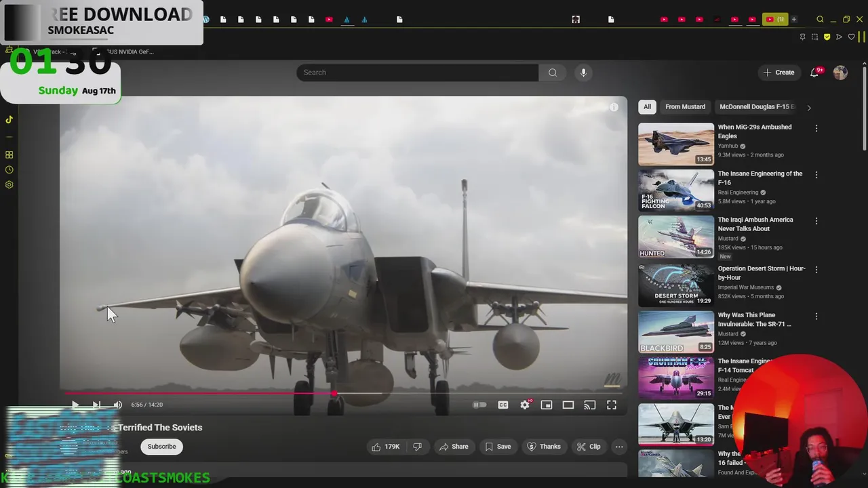868x488 pixels.
Task: Click the pinboard icon in toolbar
Action: click(x=803, y=37)
